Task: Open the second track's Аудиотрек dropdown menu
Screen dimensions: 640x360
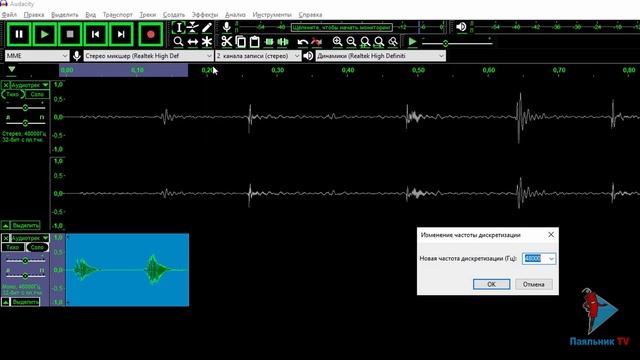Action: (x=30, y=238)
